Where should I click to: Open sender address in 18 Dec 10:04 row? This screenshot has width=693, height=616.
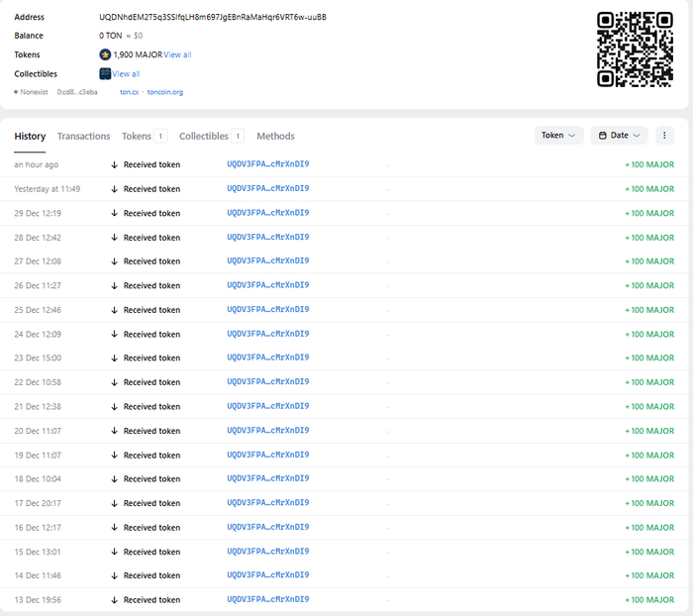click(268, 478)
